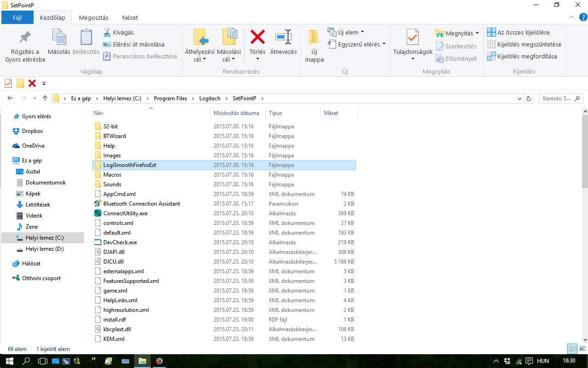Open recent locations dropdown arrow

[34, 98]
